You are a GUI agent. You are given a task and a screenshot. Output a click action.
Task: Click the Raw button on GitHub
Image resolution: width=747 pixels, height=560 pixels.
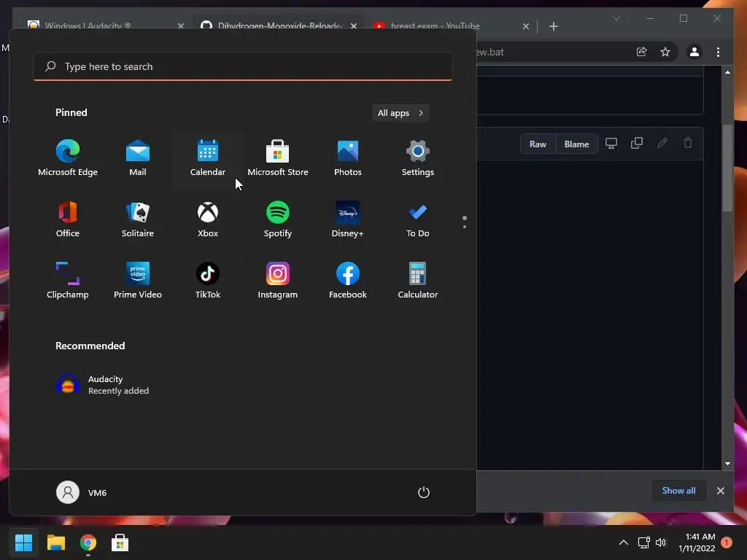(x=538, y=144)
